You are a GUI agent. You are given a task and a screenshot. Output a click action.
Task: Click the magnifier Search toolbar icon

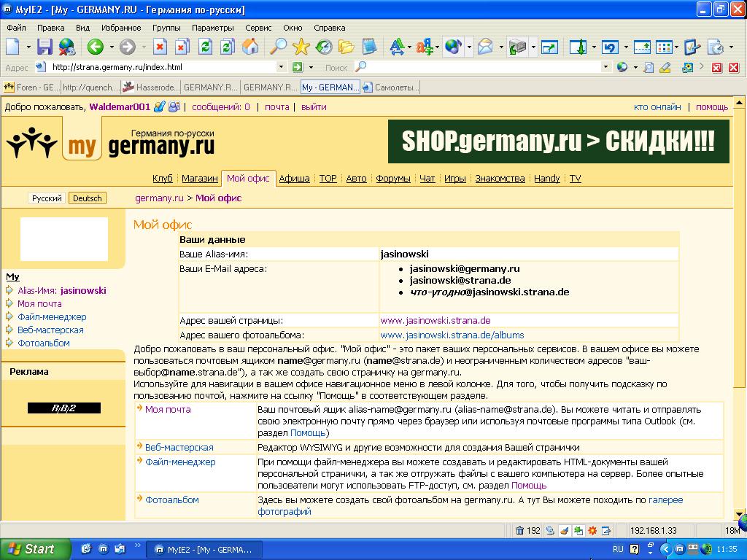click(278, 47)
